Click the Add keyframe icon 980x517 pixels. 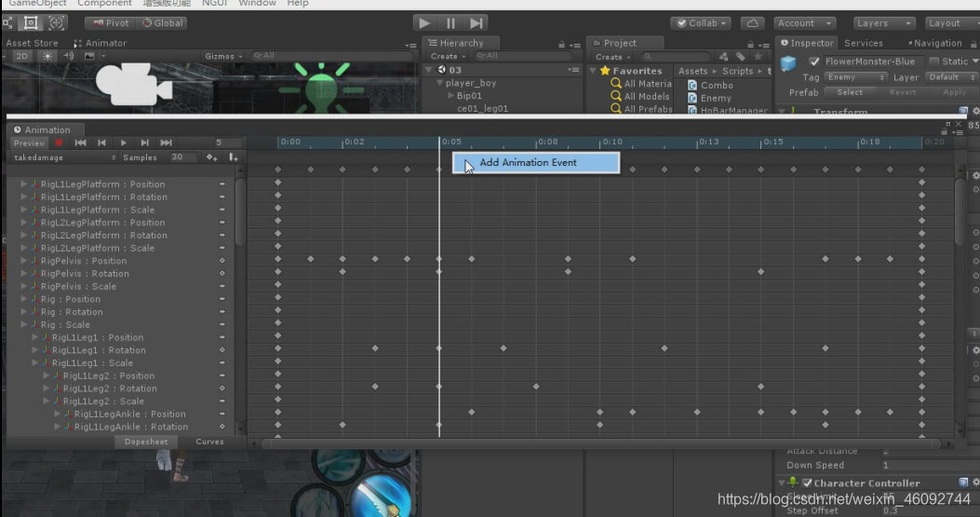(x=212, y=157)
